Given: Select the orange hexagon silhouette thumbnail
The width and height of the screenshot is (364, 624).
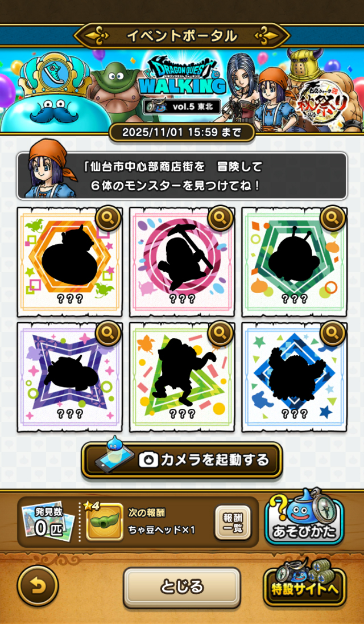Looking at the screenshot, I should [70, 262].
